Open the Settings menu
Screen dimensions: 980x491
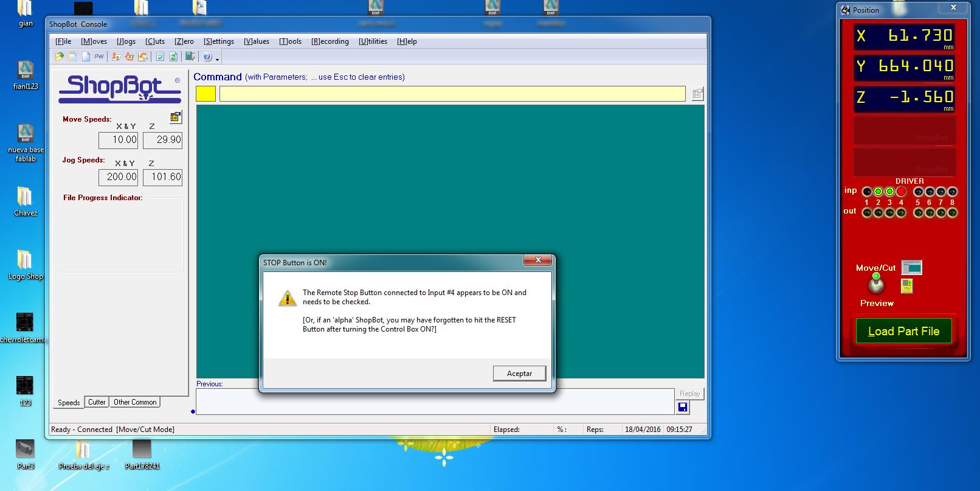pos(219,41)
